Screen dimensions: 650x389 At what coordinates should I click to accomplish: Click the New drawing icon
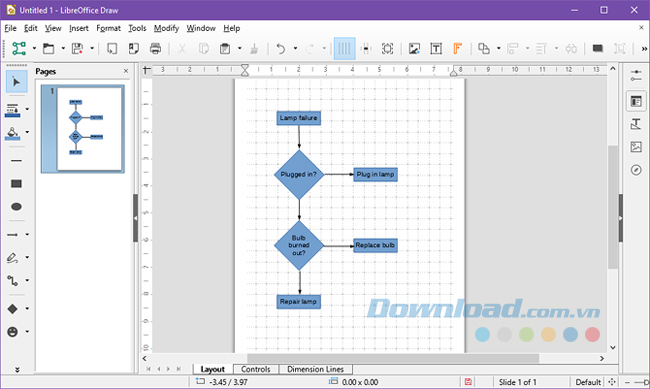[x=19, y=49]
